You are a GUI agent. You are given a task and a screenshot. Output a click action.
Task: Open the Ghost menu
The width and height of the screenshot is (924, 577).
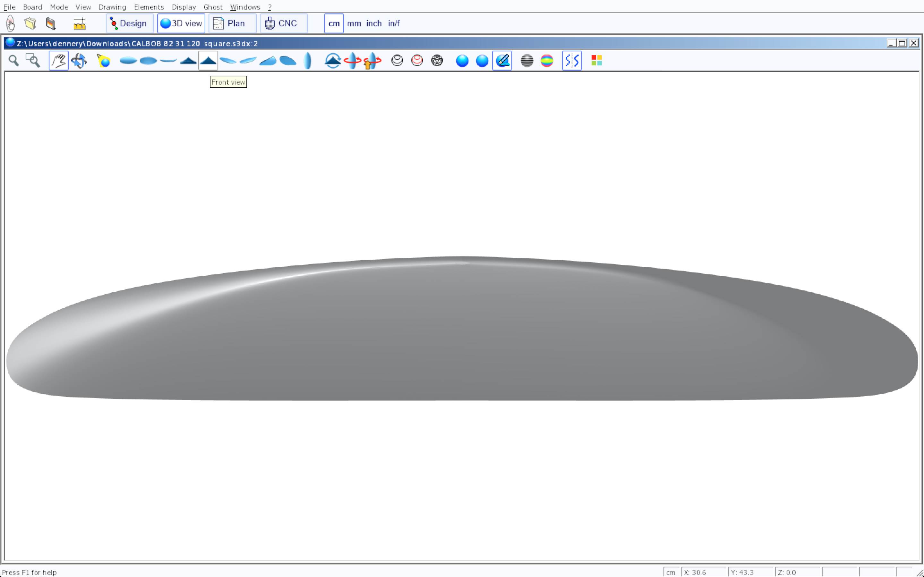[213, 7]
